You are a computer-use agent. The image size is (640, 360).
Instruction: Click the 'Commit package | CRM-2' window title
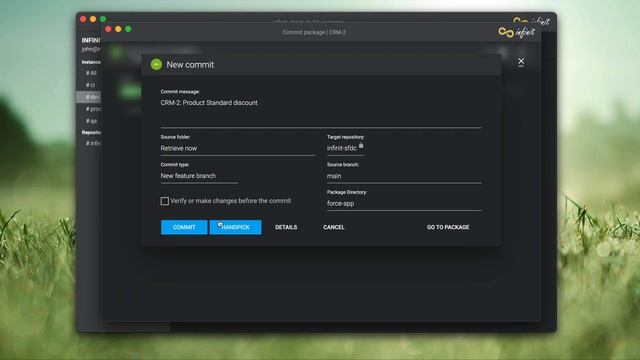tap(314, 32)
